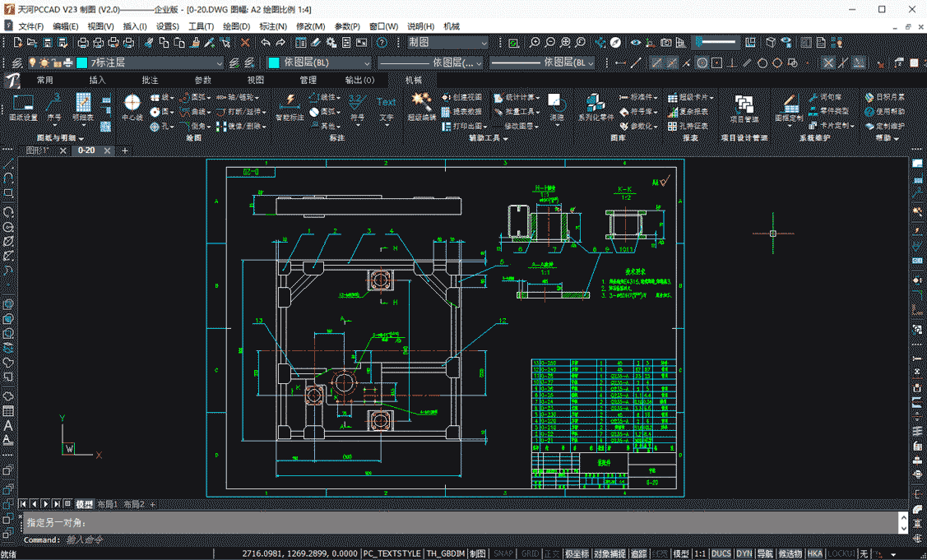Click the Zoom in magnifier icon
This screenshot has width=927, height=560.
pyautogui.click(x=535, y=43)
